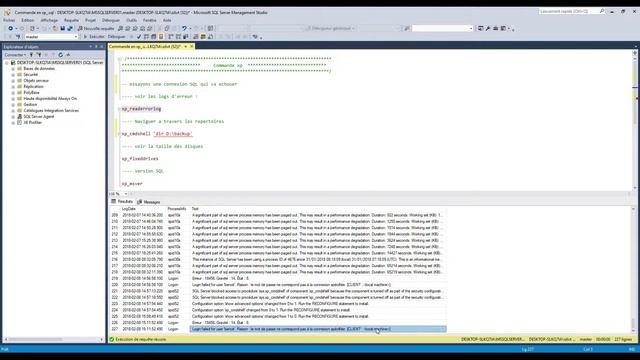Click the activity monitor icon in Object Explorer toolbar
640x360 pixels.
click(x=68, y=55)
